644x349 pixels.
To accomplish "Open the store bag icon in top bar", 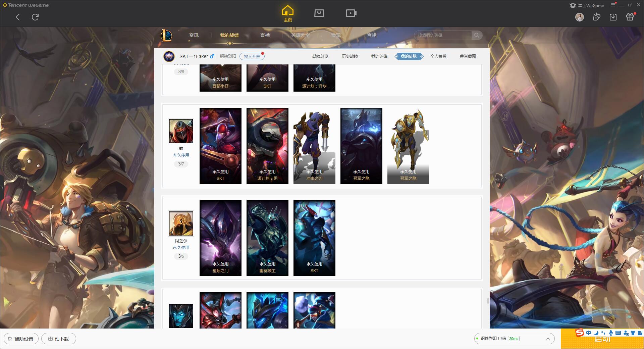I will coord(319,13).
